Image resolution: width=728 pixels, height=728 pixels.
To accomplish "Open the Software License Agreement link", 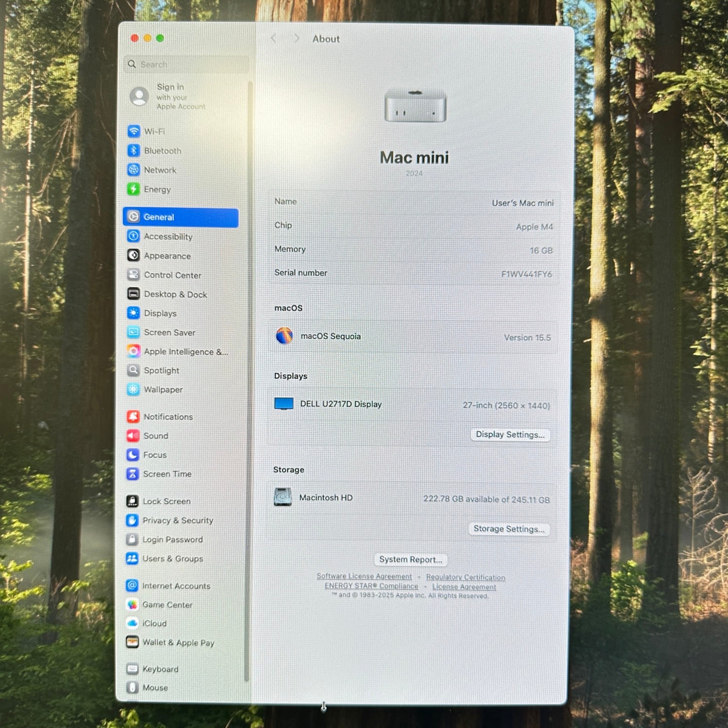I will [x=364, y=576].
